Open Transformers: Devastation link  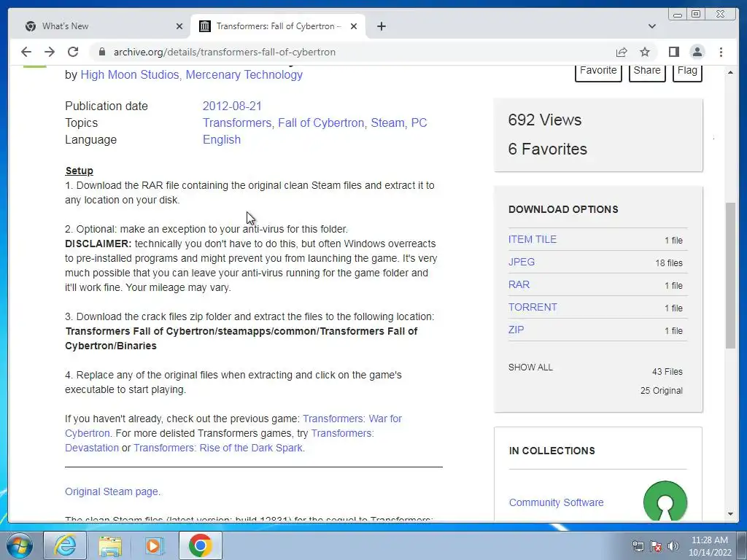[x=220, y=440]
